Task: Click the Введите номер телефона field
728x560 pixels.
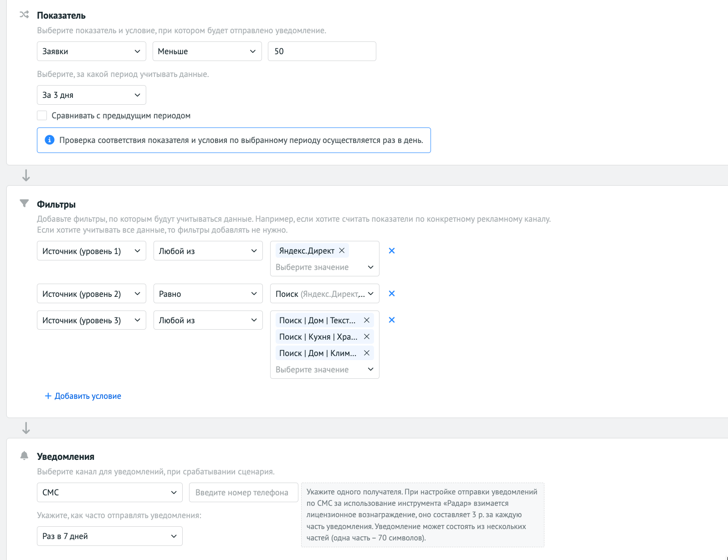Action: [243, 493]
